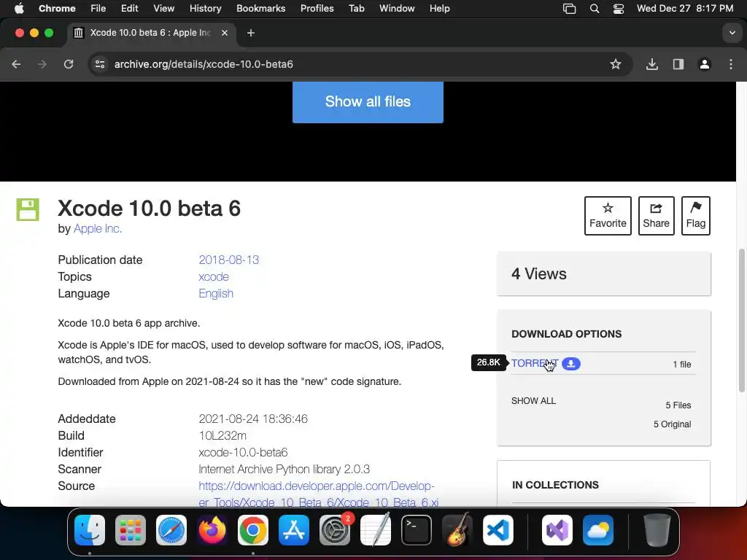The height and width of the screenshot is (560, 747).
Task: Download the TORRENT file
Action: pos(535,363)
